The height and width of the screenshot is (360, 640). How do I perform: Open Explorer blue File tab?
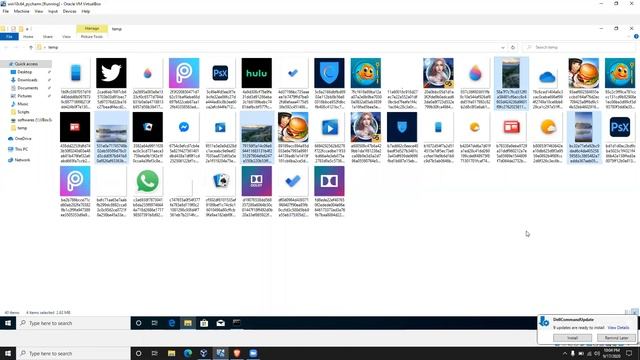click(x=9, y=37)
